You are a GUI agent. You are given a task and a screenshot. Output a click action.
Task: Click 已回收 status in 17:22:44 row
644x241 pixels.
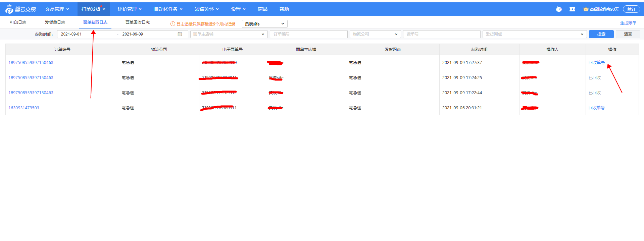pos(595,93)
